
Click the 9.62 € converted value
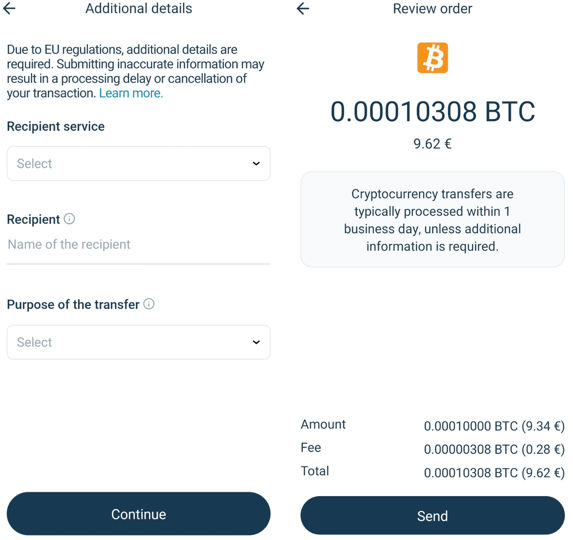click(x=432, y=144)
